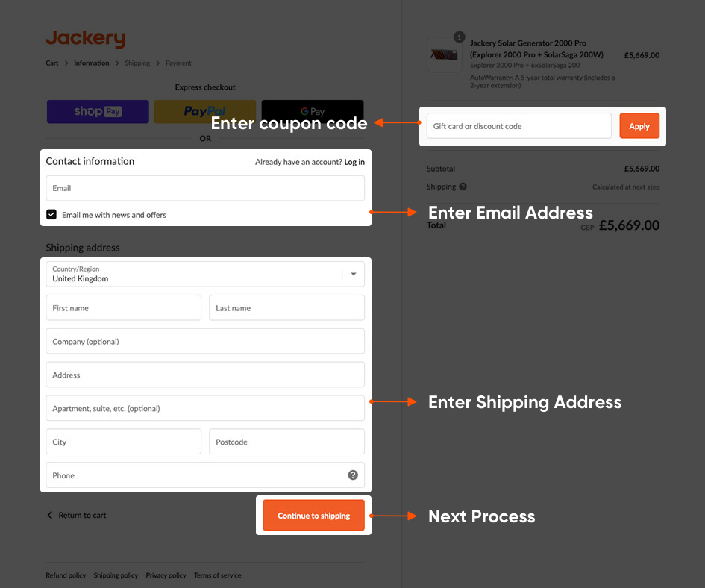Expand the Country/Region dropdown
This screenshot has height=588, width=705.
[x=353, y=274]
